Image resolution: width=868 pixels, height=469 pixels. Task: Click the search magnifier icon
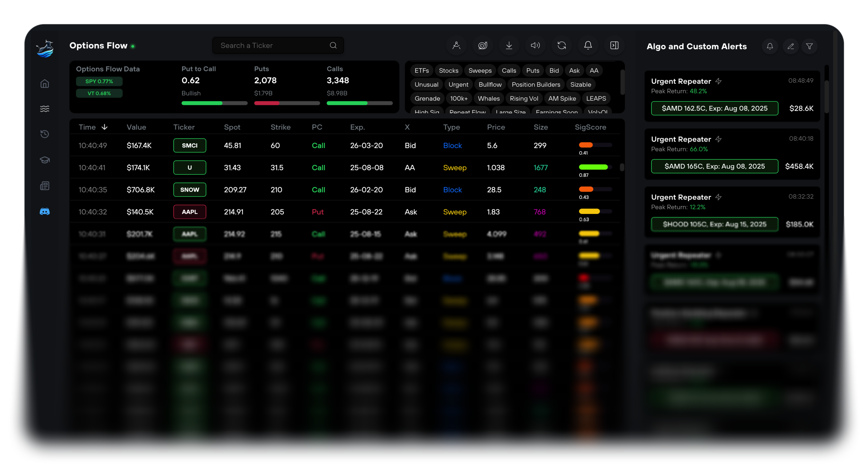pos(333,45)
